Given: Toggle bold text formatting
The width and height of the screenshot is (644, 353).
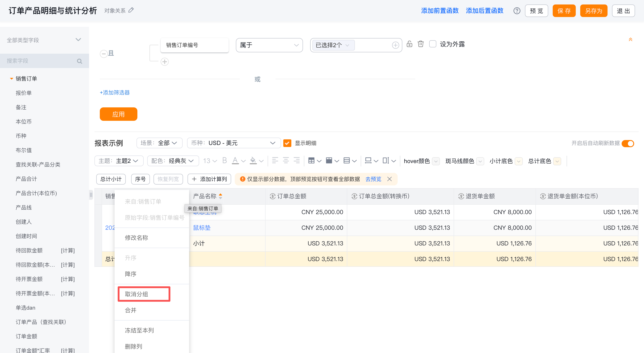Looking at the screenshot, I should click(x=224, y=160).
